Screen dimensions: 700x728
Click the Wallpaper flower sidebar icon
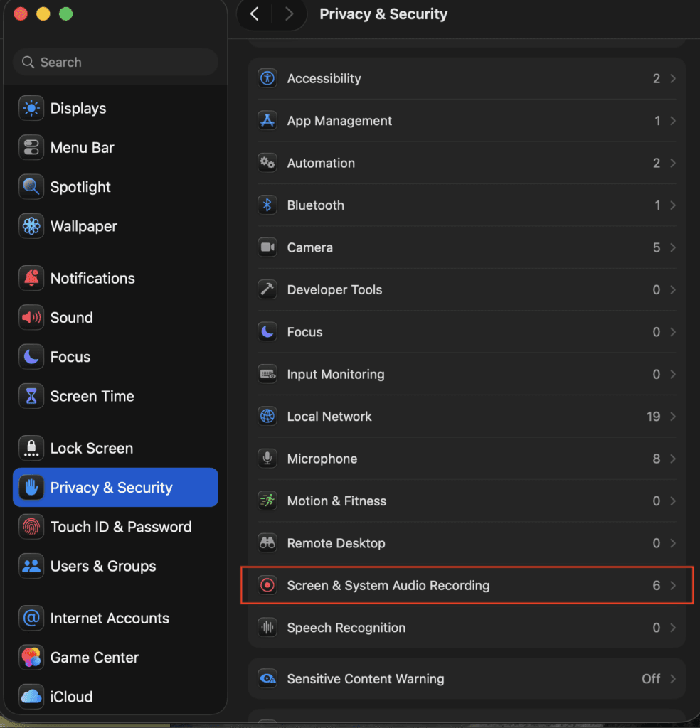[31, 226]
